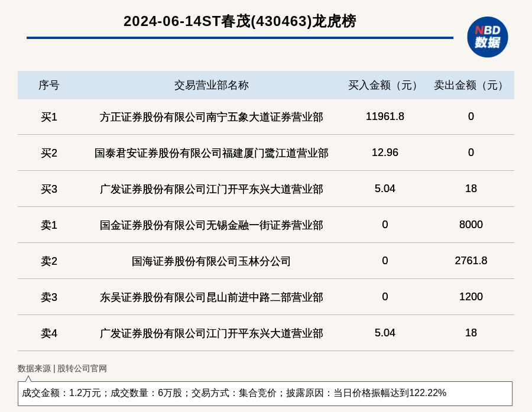Click the 序号 column header
This screenshot has width=532, height=412.
click(x=49, y=85)
